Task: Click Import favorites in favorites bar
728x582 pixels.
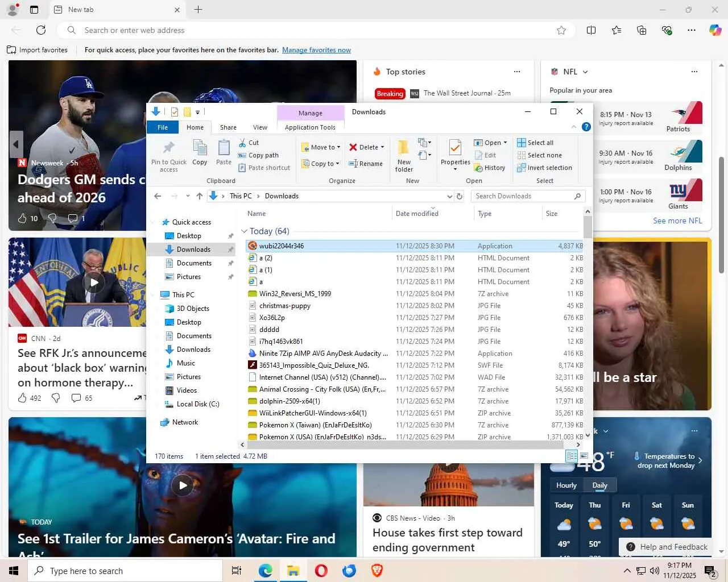Action: 37,50
